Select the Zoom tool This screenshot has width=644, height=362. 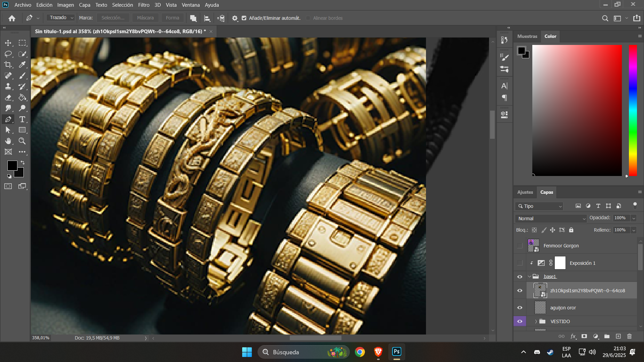[x=22, y=141]
